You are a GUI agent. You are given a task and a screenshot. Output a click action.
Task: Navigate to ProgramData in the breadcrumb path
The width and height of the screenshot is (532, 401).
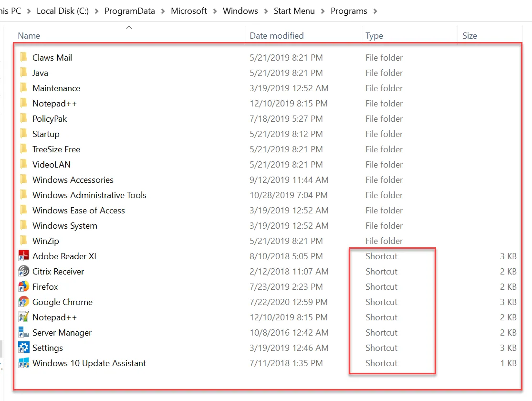[129, 11]
